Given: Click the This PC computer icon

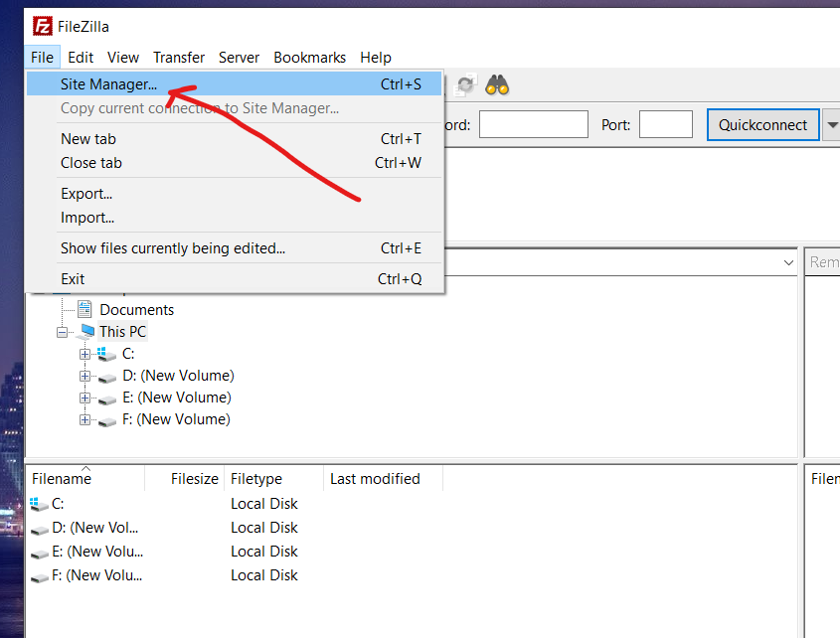Looking at the screenshot, I should click(84, 332).
